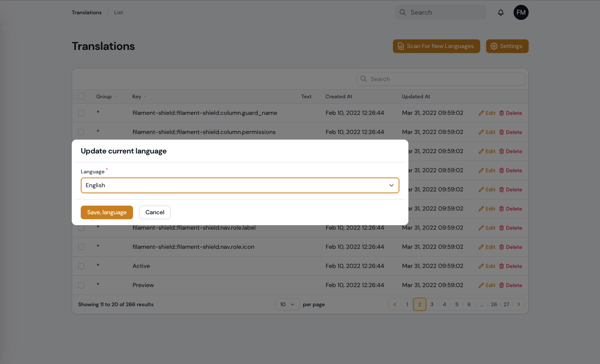This screenshot has width=600, height=364.
Task: Delete the Active translation row
Action: (x=511, y=266)
